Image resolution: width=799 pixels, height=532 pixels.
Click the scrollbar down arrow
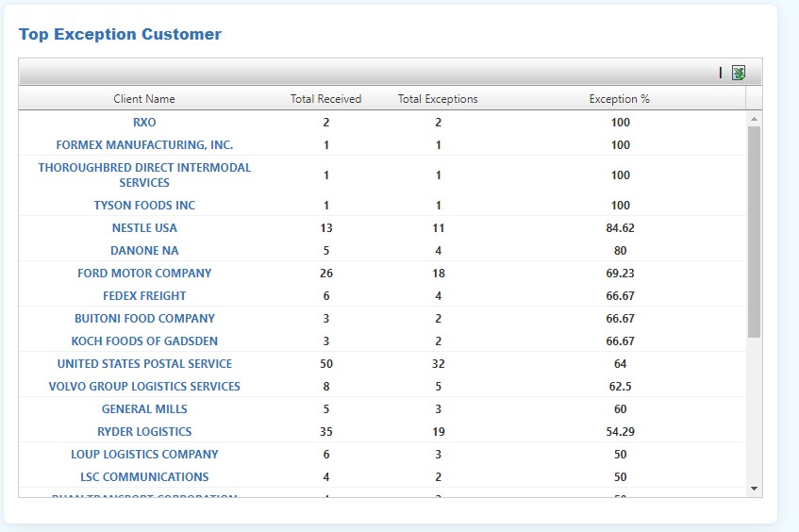click(754, 489)
